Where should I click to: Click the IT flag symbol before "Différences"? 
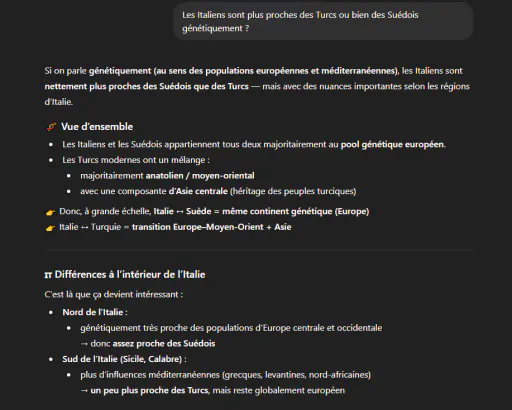point(48,275)
